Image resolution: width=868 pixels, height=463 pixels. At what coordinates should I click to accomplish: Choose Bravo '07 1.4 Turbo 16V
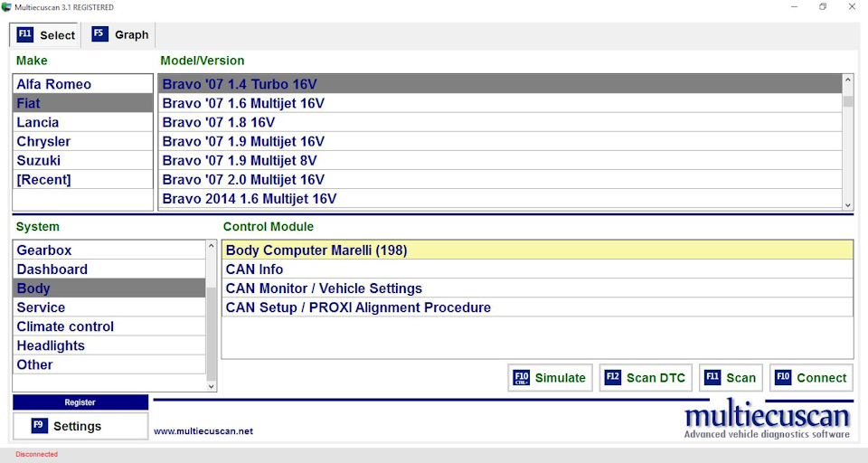tap(500, 84)
